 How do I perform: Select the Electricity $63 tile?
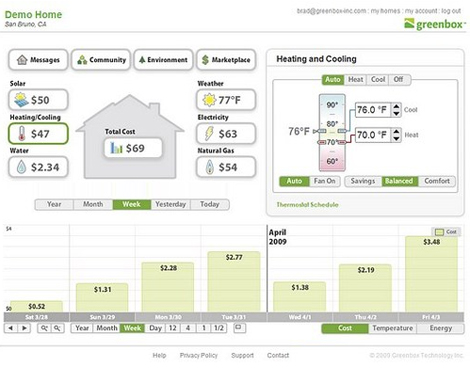[226, 133]
